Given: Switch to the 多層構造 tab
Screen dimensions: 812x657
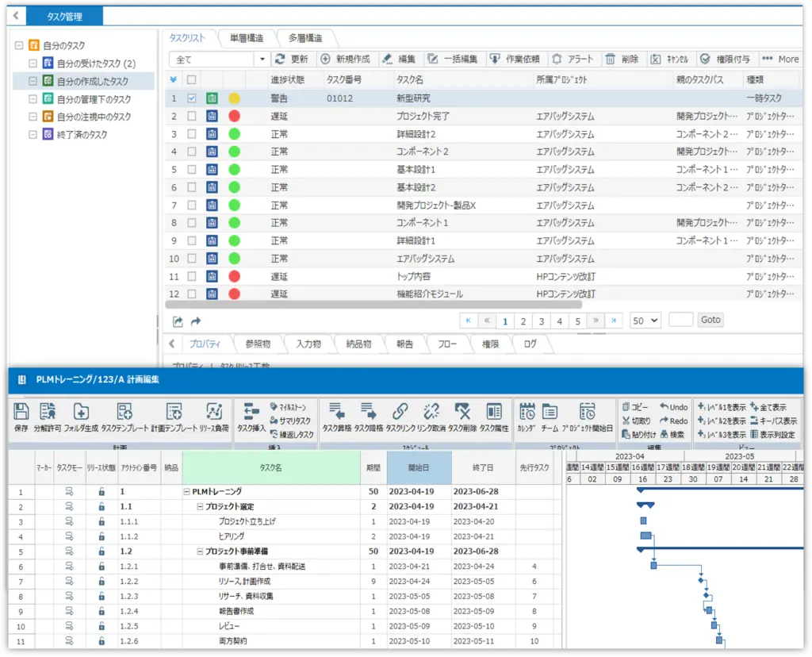Looking at the screenshot, I should click(x=305, y=38).
